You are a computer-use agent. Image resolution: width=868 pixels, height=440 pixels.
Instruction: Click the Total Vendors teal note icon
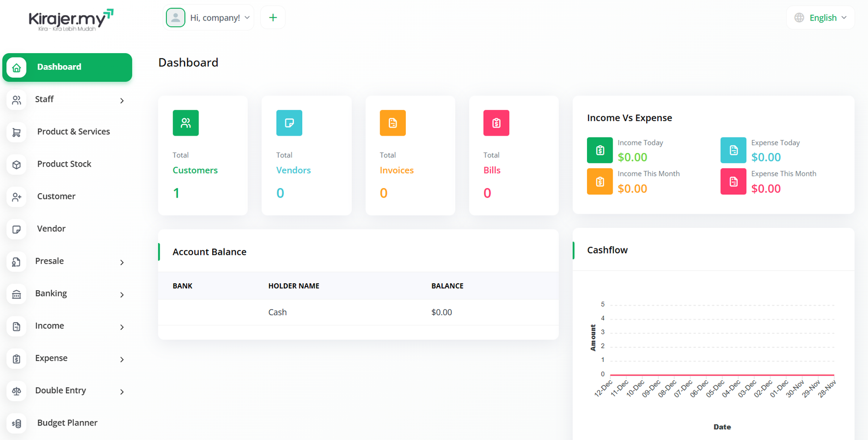point(289,123)
